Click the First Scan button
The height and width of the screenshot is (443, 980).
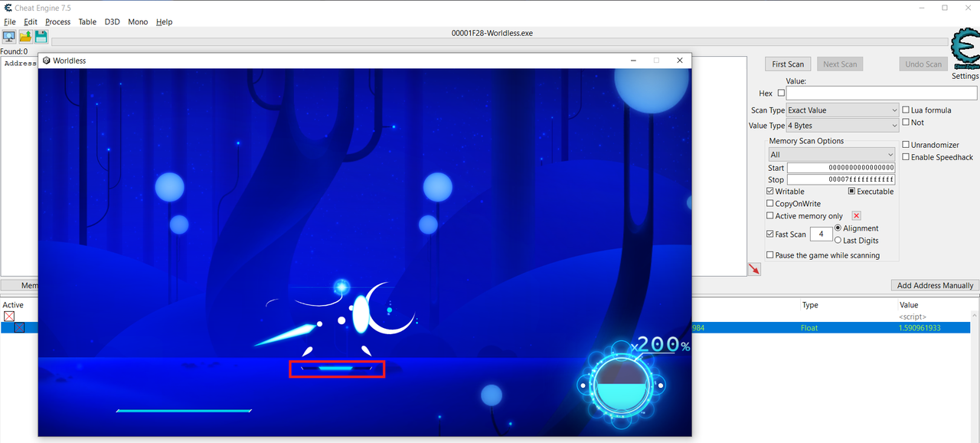tap(788, 64)
